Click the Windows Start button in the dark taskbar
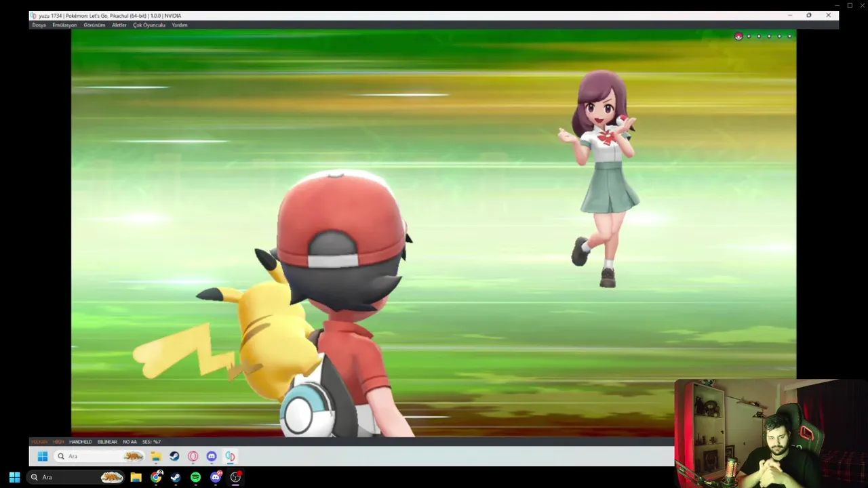This screenshot has height=488, width=868. (x=14, y=477)
